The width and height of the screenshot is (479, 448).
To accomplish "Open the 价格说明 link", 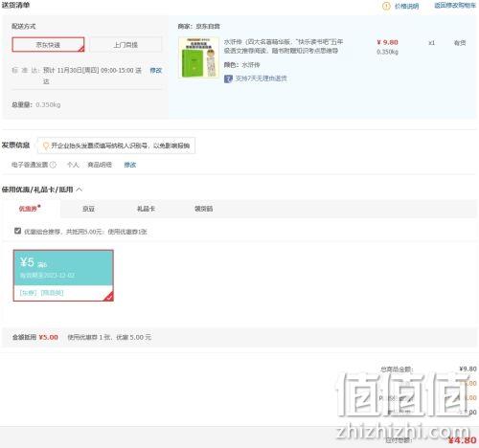I will (406, 6).
